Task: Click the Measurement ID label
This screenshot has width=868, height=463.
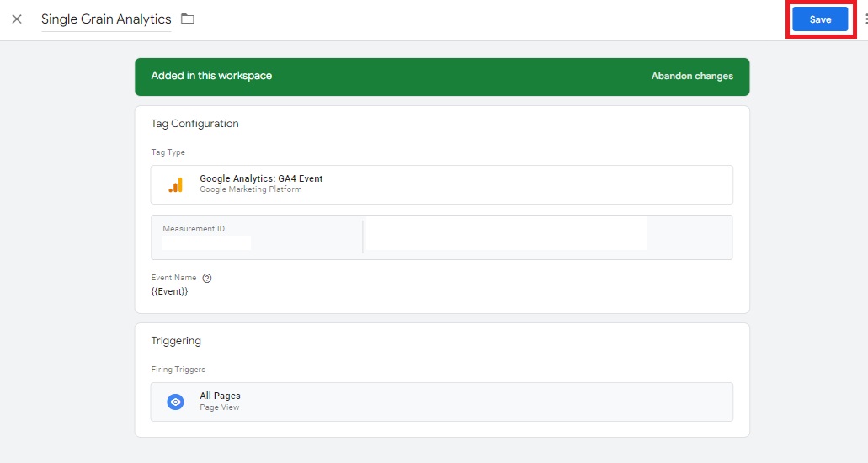Action: coord(194,229)
